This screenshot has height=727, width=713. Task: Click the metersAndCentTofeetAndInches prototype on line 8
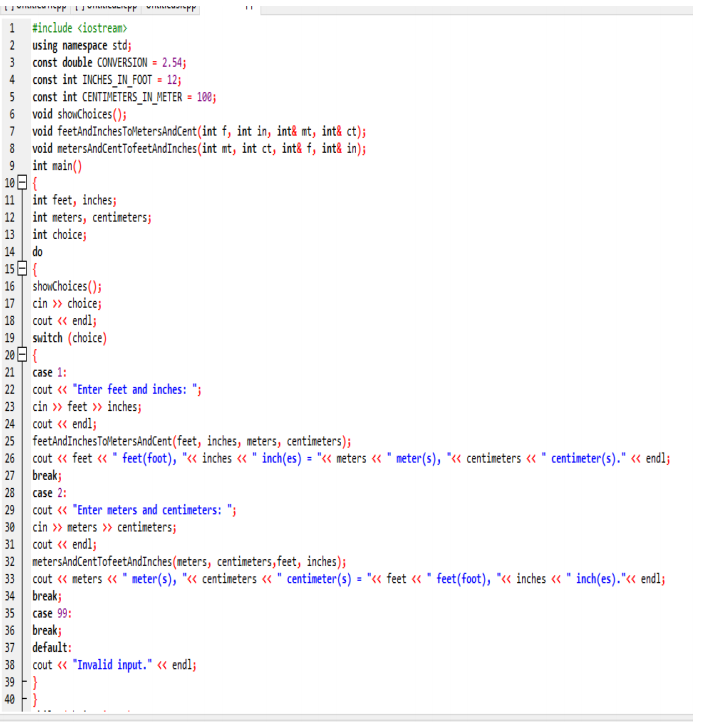point(199,148)
